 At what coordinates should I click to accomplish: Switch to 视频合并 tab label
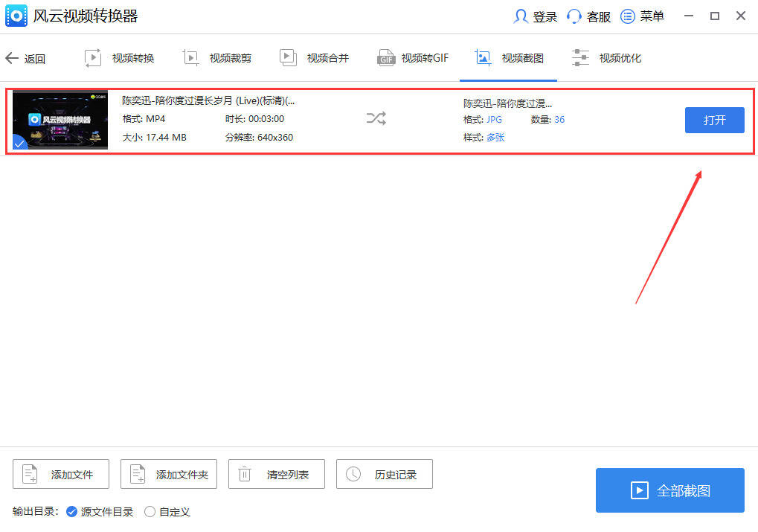point(328,58)
